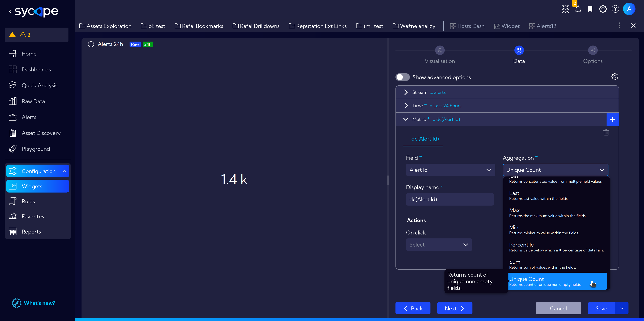The width and height of the screenshot is (644, 321).
Task: Open Assets Exploration bookmark folder
Action: pos(105,26)
